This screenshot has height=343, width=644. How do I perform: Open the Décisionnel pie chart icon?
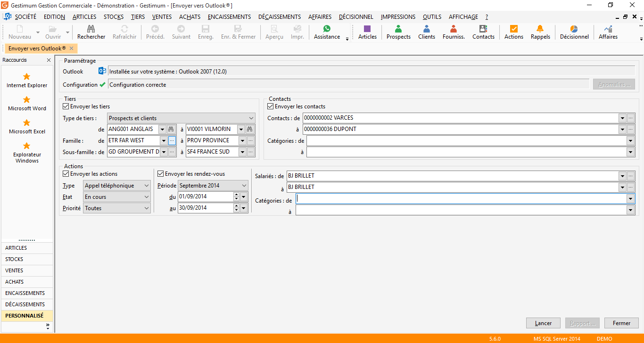[574, 29]
